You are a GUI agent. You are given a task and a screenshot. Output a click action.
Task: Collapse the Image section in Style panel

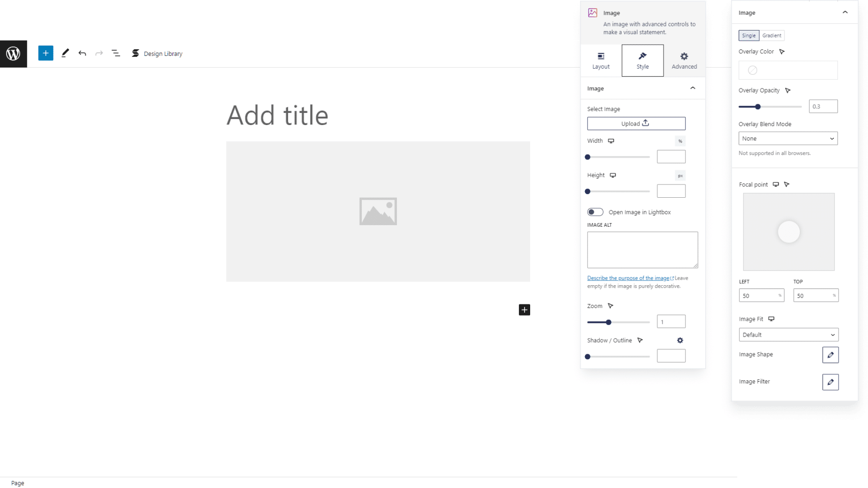[692, 88]
